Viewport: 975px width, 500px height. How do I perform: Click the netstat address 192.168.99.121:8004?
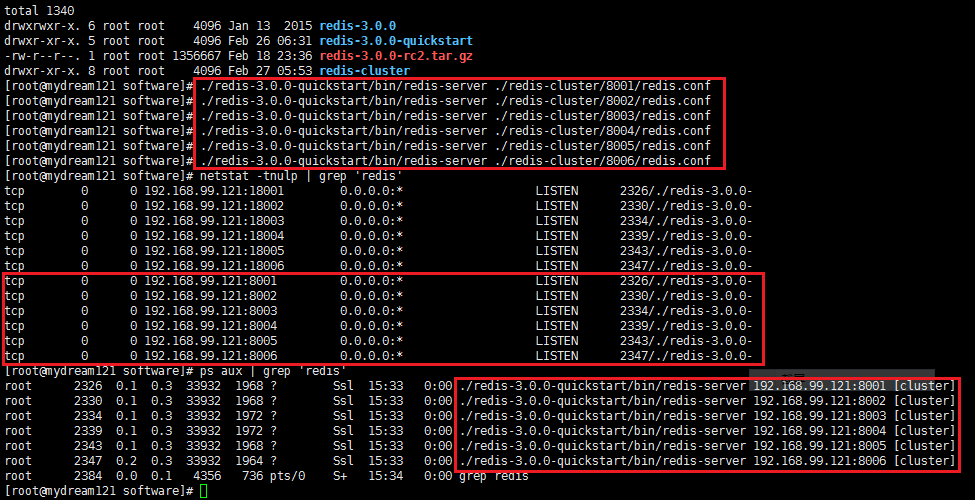211,326
